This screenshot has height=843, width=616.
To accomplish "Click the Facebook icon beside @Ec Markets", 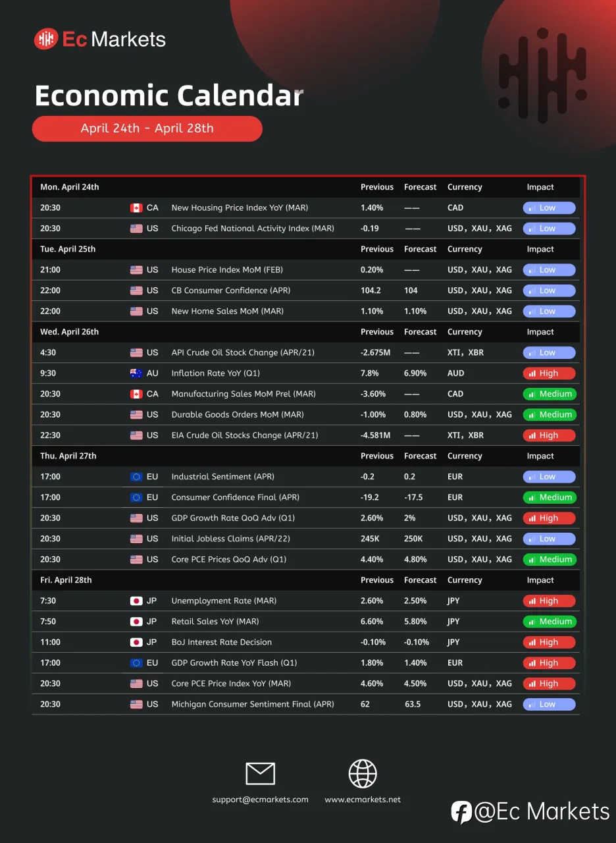I will coord(461,812).
